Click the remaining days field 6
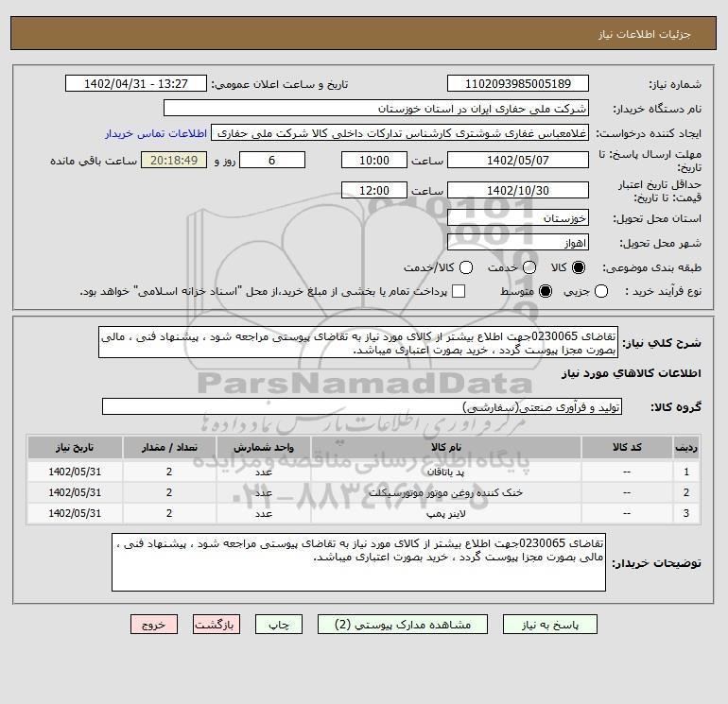 [x=272, y=160]
